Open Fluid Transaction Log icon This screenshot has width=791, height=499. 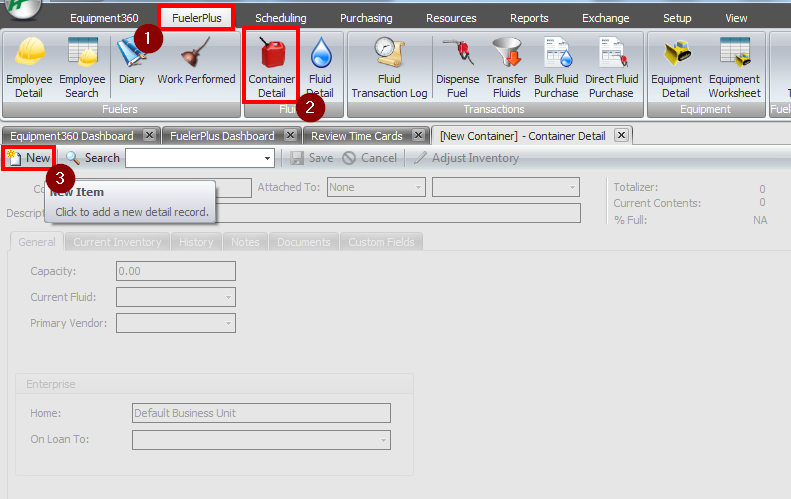pos(389,52)
